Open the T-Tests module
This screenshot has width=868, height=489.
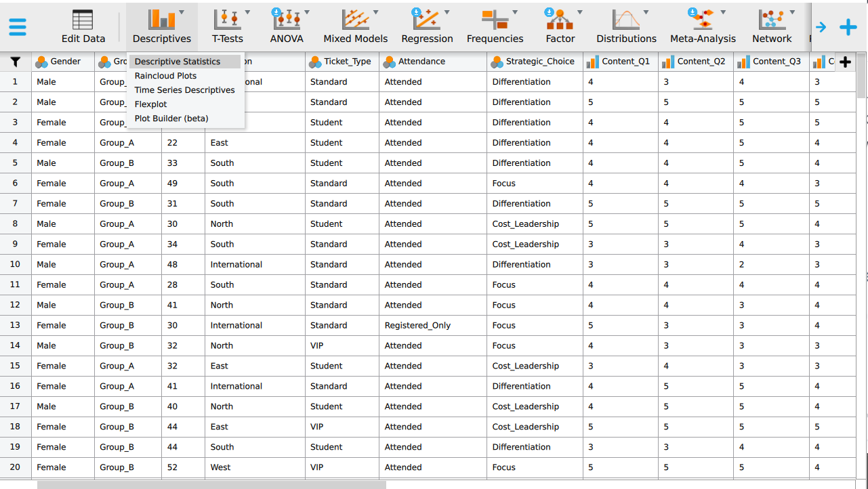(x=228, y=26)
